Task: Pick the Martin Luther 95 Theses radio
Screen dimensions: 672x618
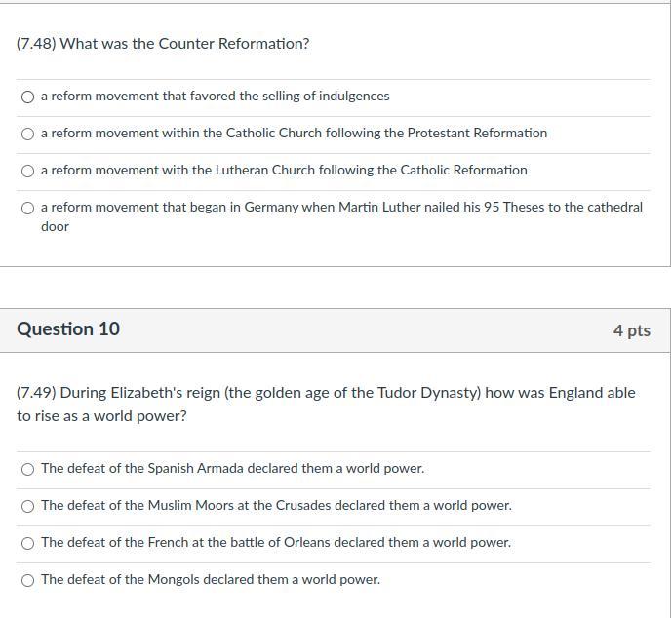Action: point(28,209)
